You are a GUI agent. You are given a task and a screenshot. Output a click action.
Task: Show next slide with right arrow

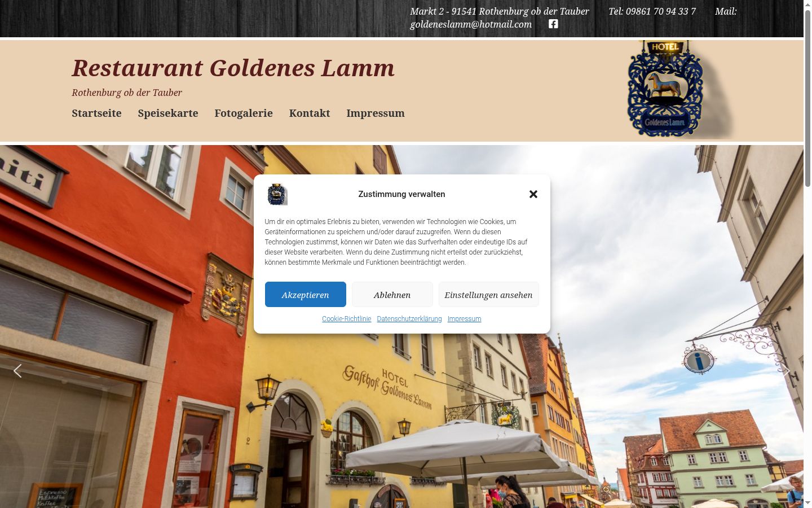(786, 371)
